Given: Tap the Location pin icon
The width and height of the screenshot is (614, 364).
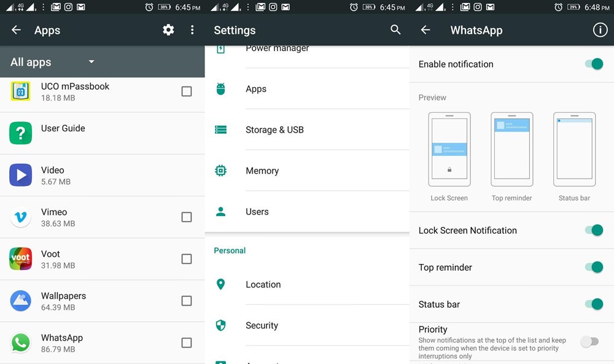Looking at the screenshot, I should (x=221, y=284).
